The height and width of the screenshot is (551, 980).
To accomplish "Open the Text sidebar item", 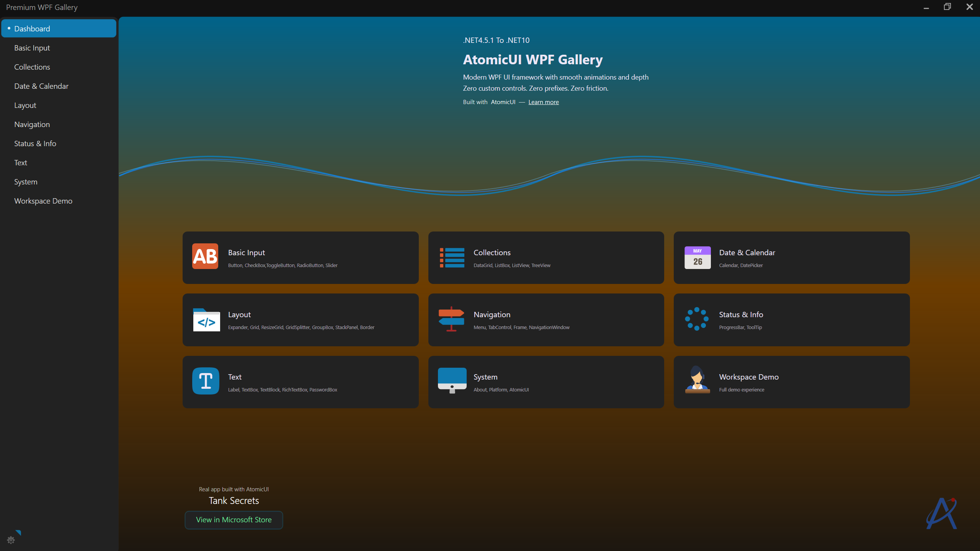I will pyautogui.click(x=59, y=163).
